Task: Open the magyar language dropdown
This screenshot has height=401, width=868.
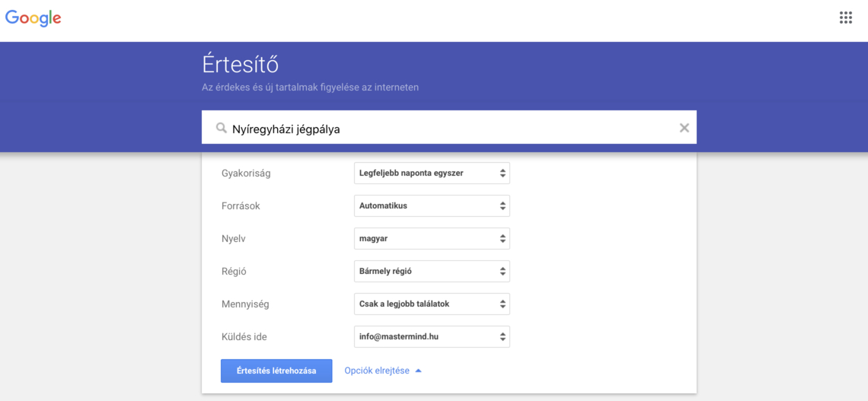Action: [x=432, y=238]
